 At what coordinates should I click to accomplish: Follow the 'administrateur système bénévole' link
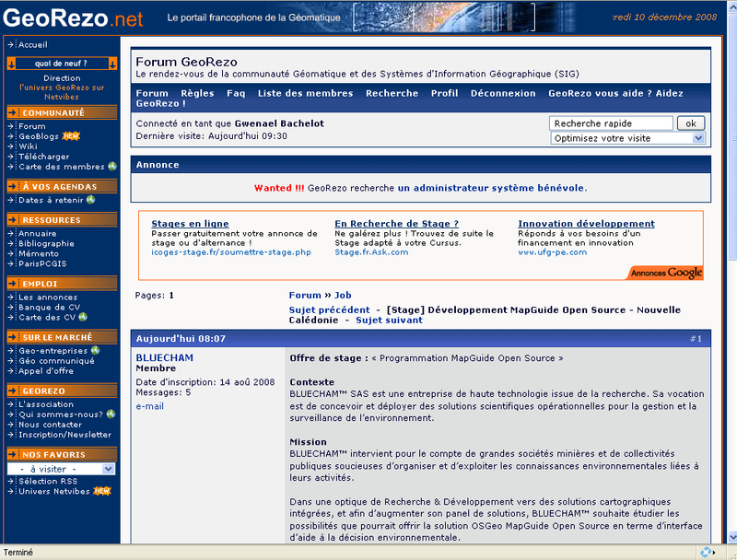click(491, 188)
